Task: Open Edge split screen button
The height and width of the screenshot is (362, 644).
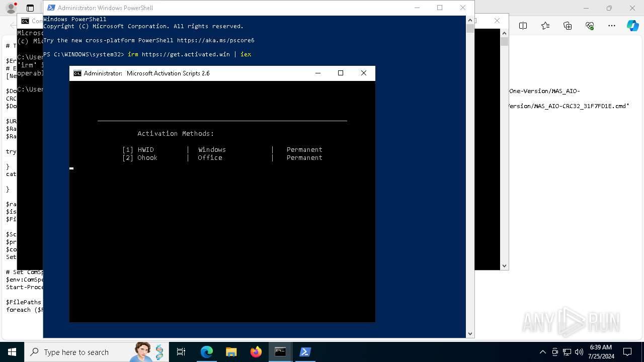Action: click(x=523, y=26)
